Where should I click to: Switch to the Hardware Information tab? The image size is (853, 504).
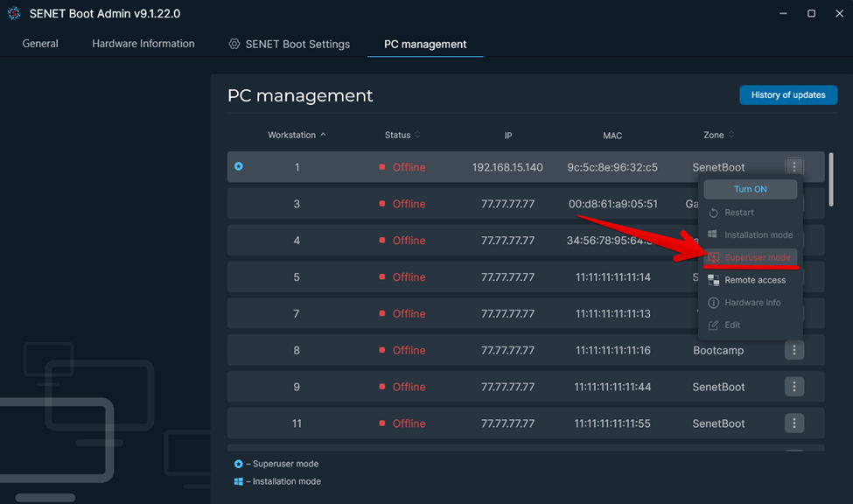pos(143,43)
